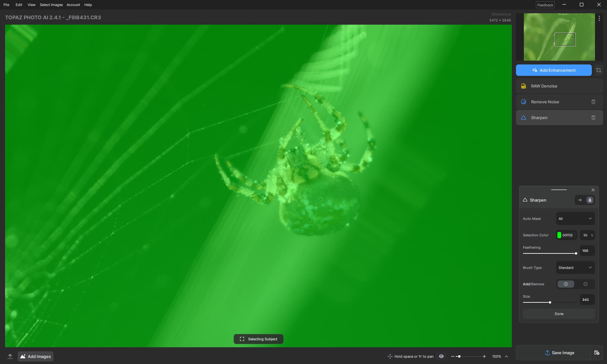The height and width of the screenshot is (364, 607).
Task: Open the Auto Mask dropdown
Action: (x=575, y=219)
